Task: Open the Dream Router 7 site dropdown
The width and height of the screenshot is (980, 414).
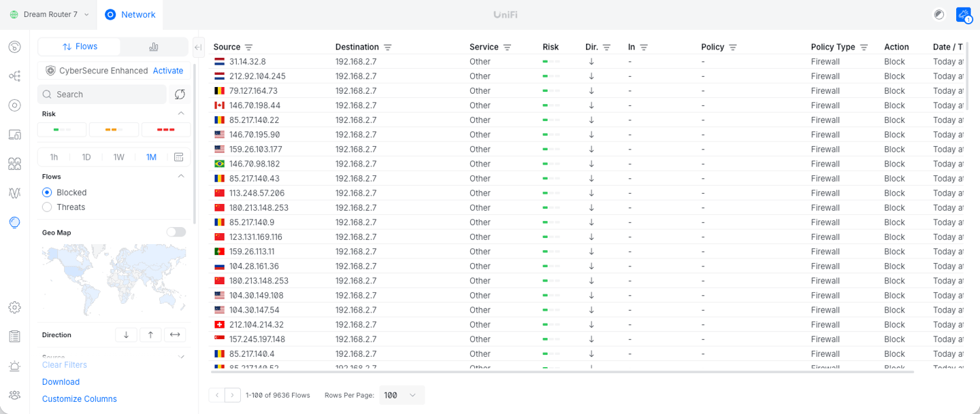Action: (x=49, y=14)
